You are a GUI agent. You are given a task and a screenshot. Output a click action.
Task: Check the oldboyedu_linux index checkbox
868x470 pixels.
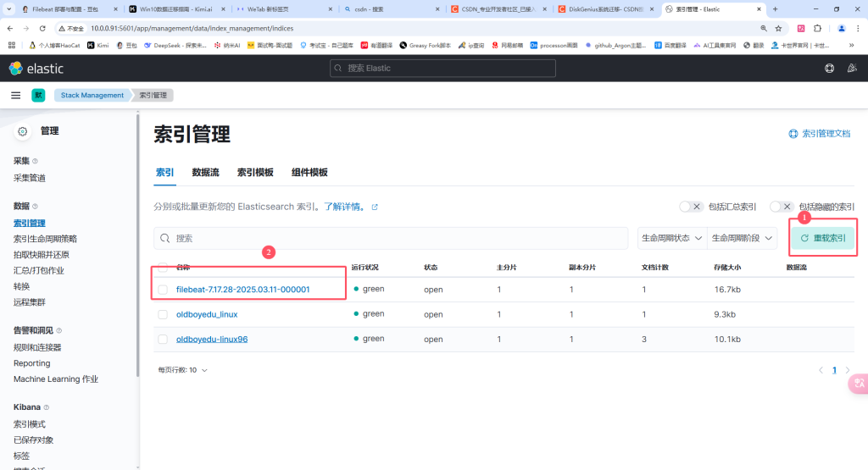click(163, 314)
